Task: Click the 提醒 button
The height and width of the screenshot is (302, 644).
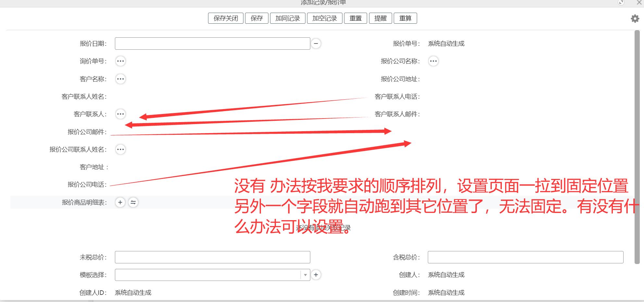Action: [380, 18]
